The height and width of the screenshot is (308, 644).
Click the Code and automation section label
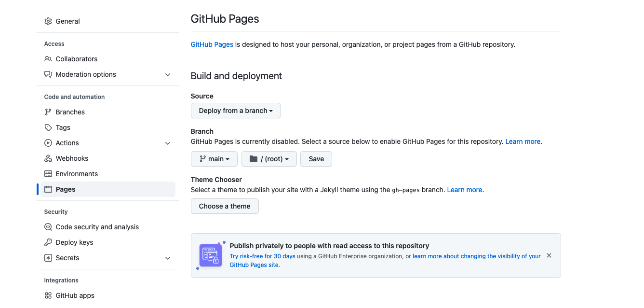pyautogui.click(x=74, y=97)
